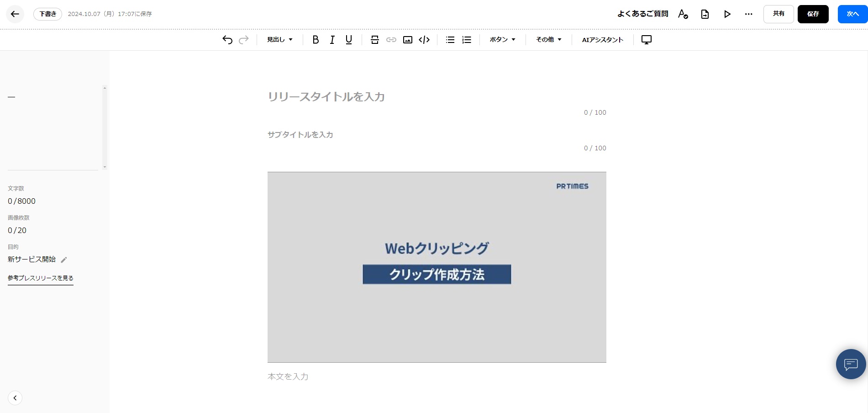Screen dimensions: 868x413
Task: Expand the その他 dropdown
Action: click(548, 40)
